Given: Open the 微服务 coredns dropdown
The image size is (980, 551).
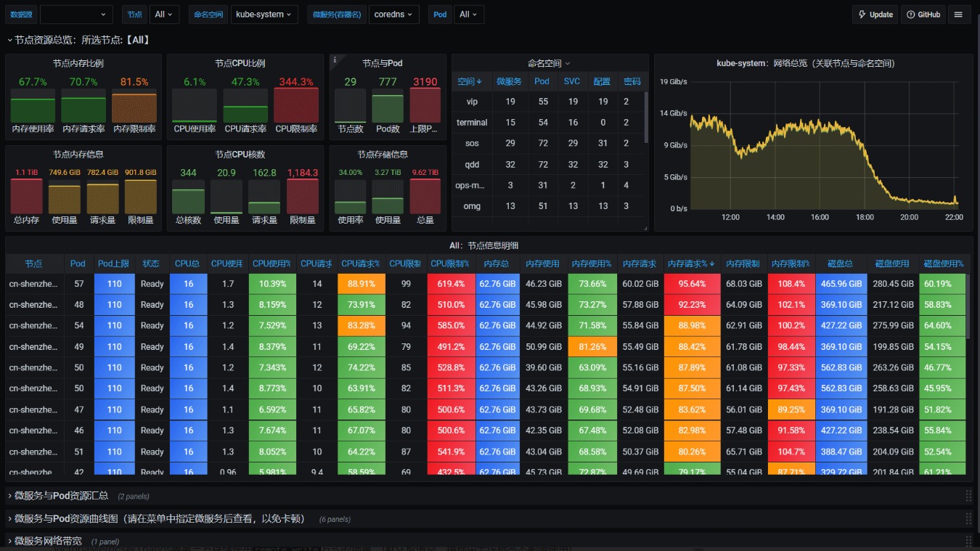Looking at the screenshot, I should [394, 15].
